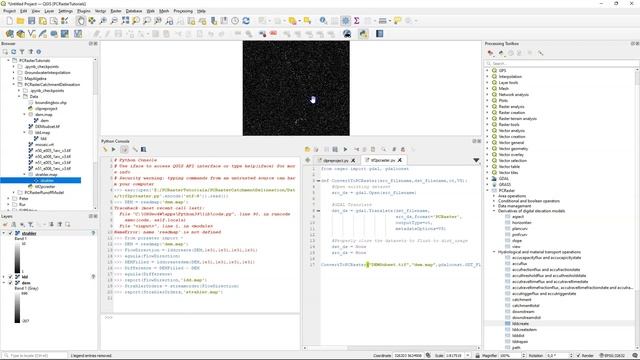
Task: Create a new project with the blank page icon
Action: pos(9,21)
